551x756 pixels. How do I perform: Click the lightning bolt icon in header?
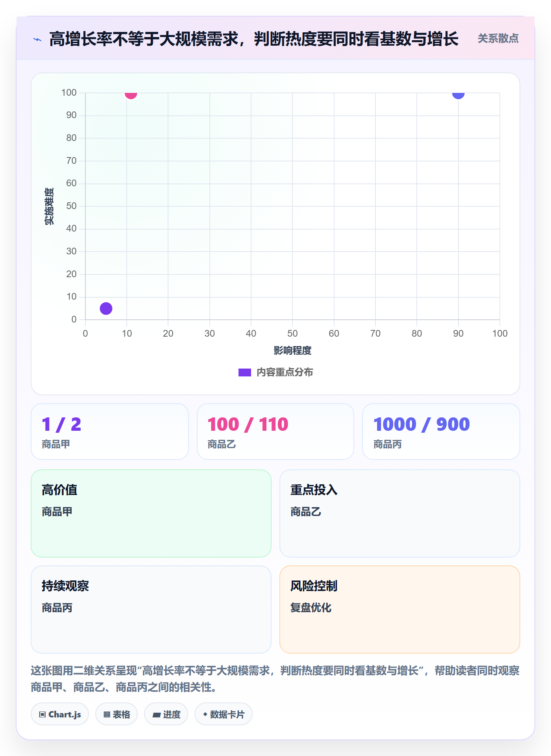click(37, 39)
